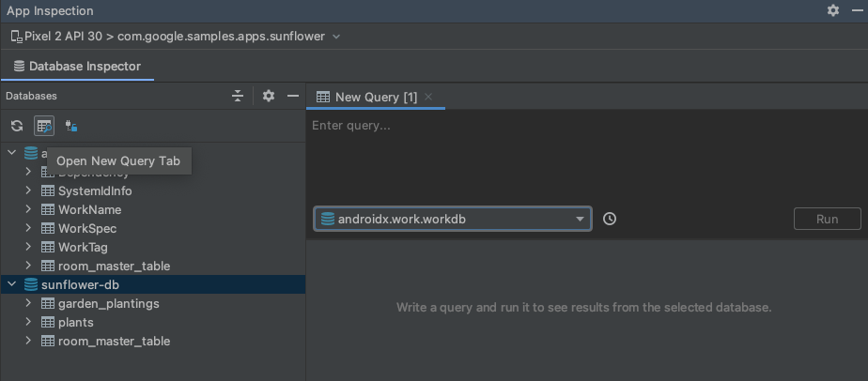Click the collapse all icon in Databases header
Screen dimensions: 868x381
(238, 96)
